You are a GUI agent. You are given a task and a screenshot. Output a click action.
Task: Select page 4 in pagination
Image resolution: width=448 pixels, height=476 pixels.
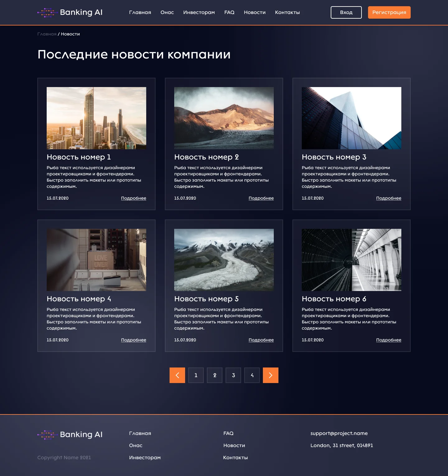coord(252,375)
